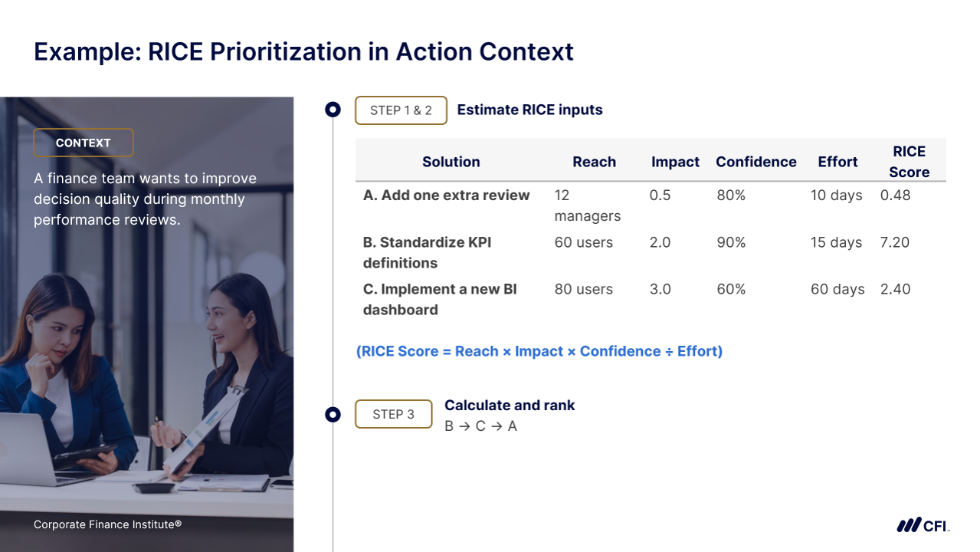Select the Impact column header
This screenshot has height=552, width=980.
(675, 162)
